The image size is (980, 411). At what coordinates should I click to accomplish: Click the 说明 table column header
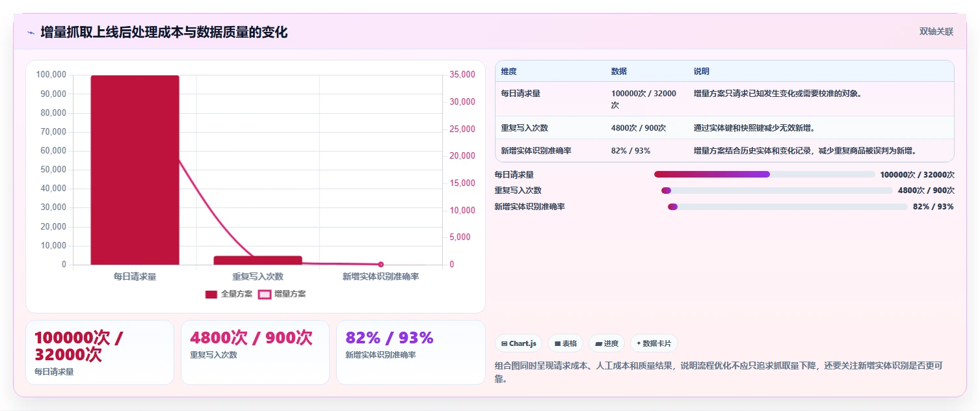702,72
